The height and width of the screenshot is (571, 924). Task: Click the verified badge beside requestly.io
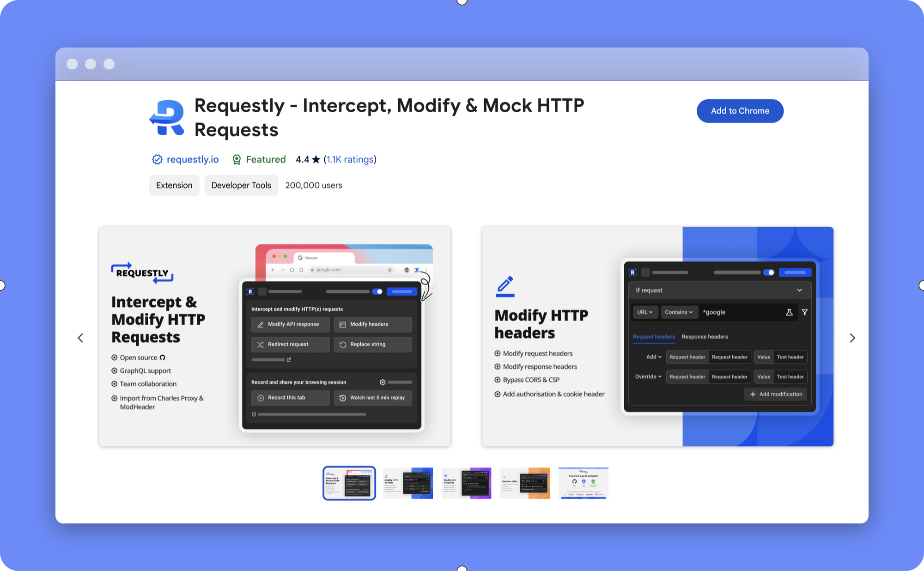(157, 159)
